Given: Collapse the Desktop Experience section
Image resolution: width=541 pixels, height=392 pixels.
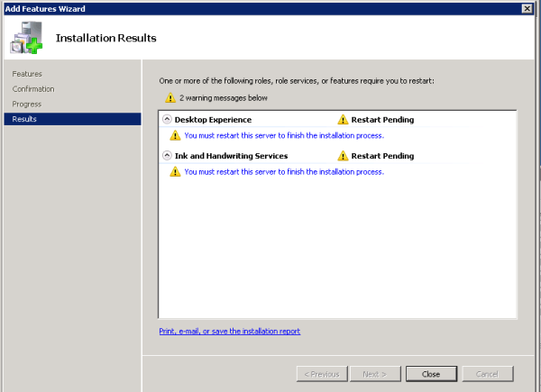Looking at the screenshot, I should [x=167, y=119].
